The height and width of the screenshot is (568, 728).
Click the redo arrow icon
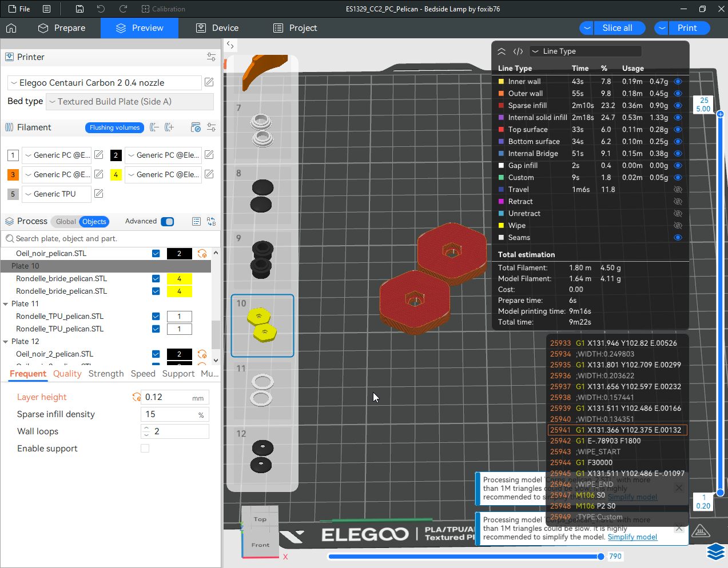click(123, 9)
